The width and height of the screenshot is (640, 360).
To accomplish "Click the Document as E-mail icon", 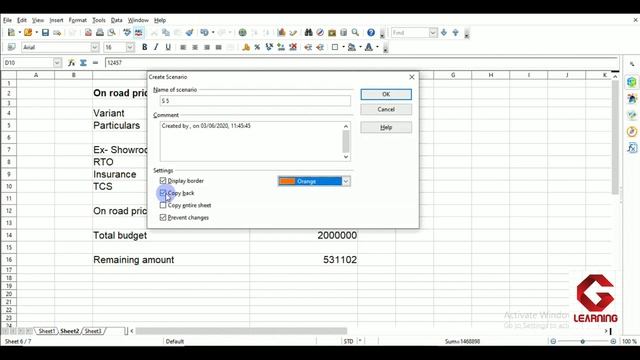I will [57, 33].
